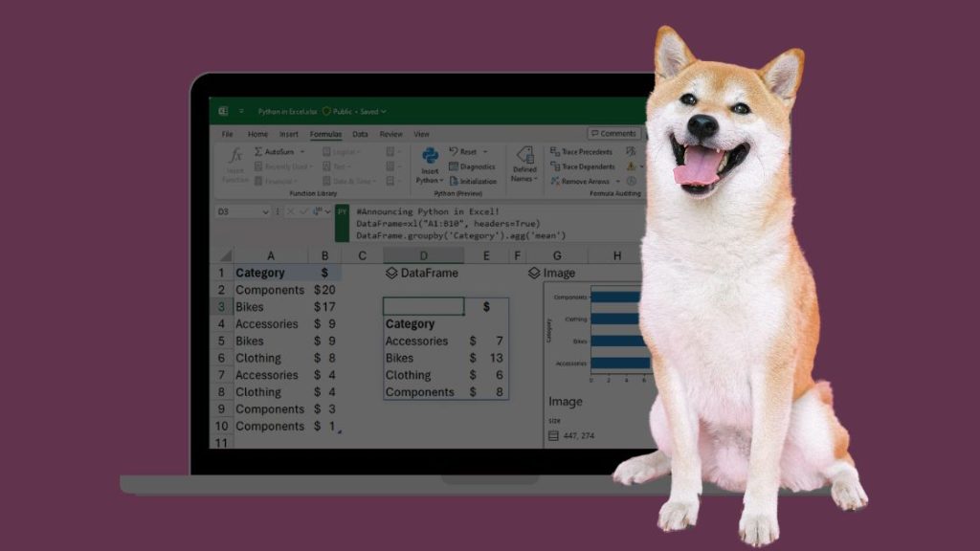Click the Insert Function fx icon
Viewport: 980px width, 551px height.
click(x=235, y=155)
